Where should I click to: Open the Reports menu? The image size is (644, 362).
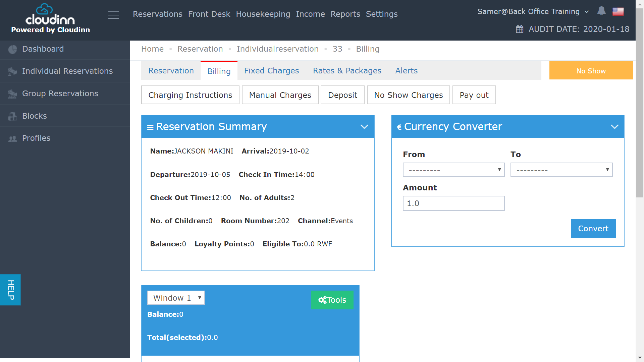tap(345, 14)
